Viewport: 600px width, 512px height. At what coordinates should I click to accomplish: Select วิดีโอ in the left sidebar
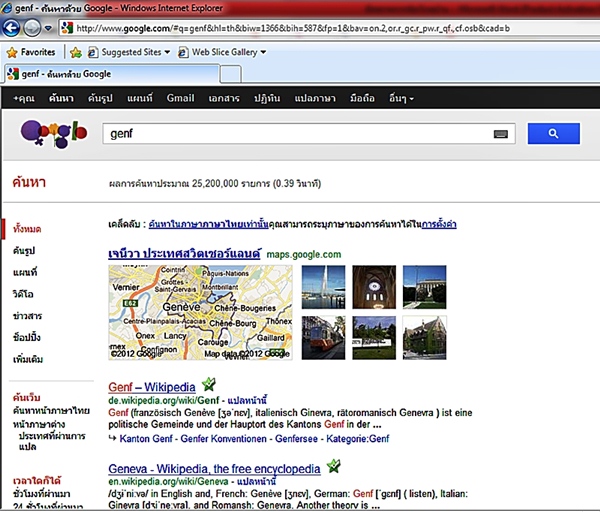(23, 294)
